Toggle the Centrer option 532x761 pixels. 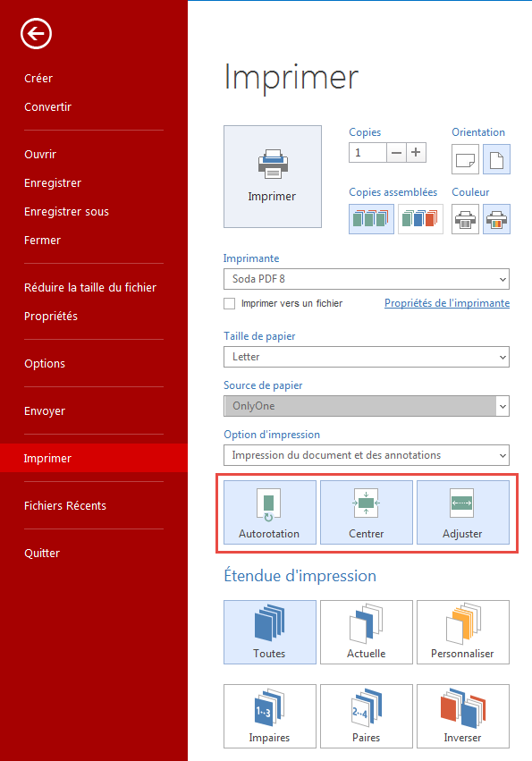366,512
